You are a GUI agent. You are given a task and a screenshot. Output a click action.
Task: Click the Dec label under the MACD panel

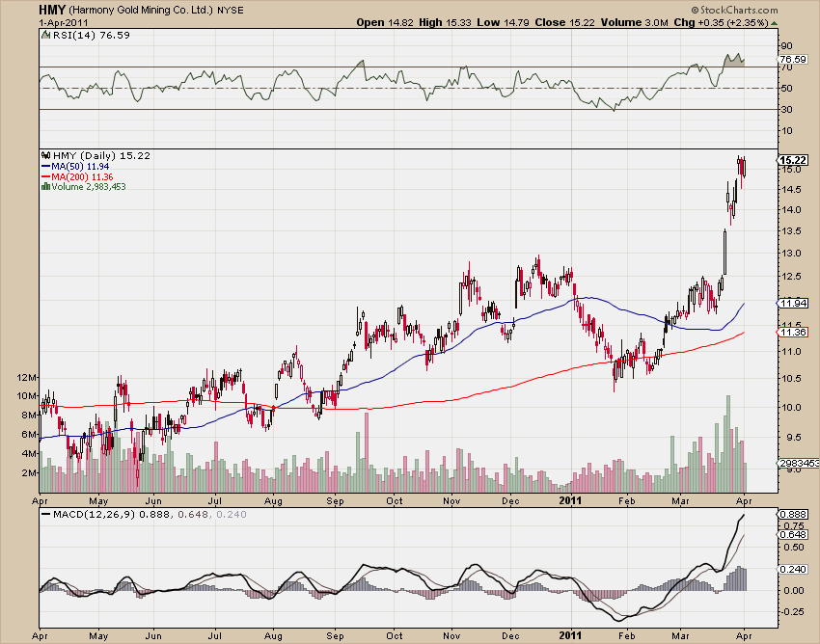coord(510,636)
